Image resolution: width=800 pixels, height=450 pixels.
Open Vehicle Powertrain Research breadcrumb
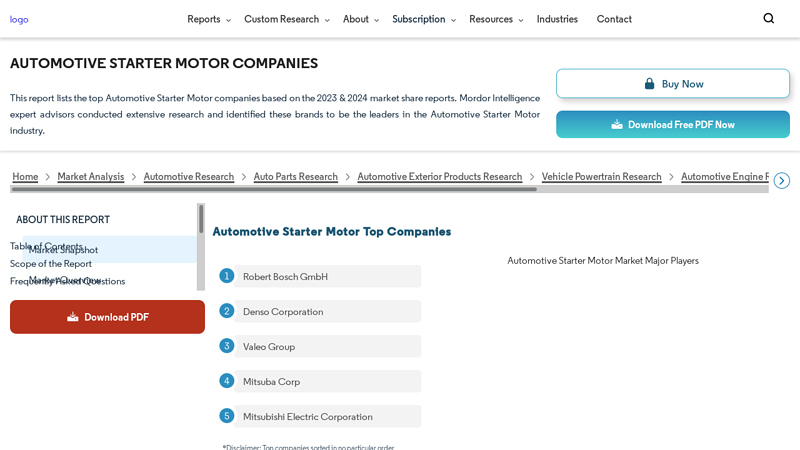click(601, 177)
